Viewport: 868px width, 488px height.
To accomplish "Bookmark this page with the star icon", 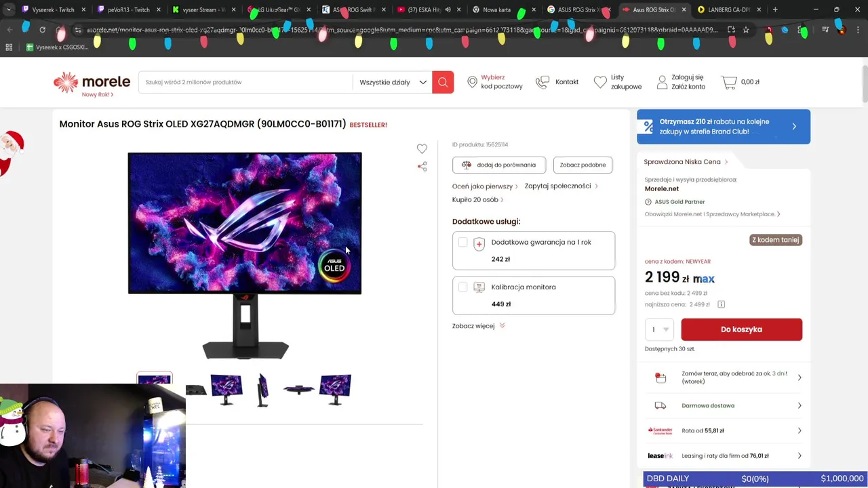I will tap(746, 30).
